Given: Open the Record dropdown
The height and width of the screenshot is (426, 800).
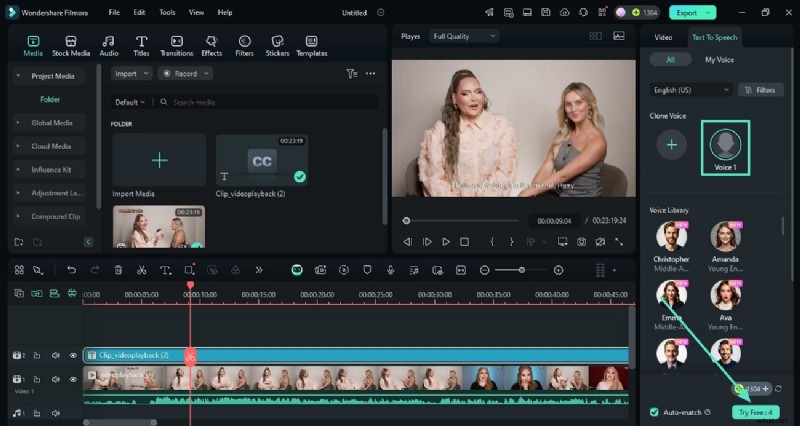Looking at the screenshot, I should point(185,74).
